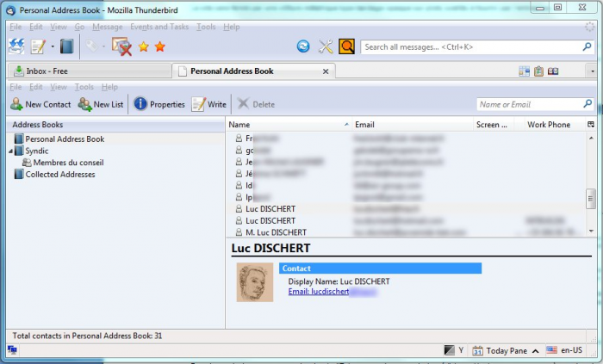Click the Get Mail toolbar icon

pyautogui.click(x=16, y=46)
